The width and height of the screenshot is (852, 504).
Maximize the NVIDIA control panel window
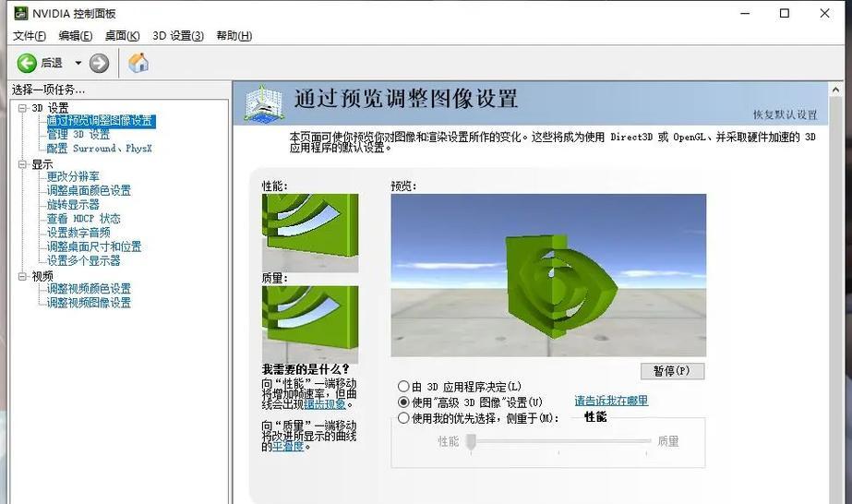point(785,13)
